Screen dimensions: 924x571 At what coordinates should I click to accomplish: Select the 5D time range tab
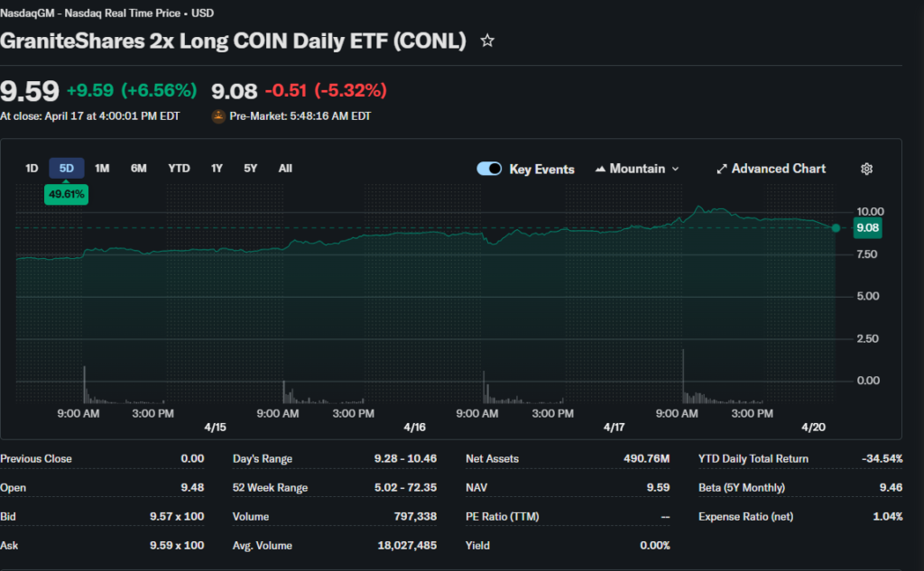pos(67,168)
